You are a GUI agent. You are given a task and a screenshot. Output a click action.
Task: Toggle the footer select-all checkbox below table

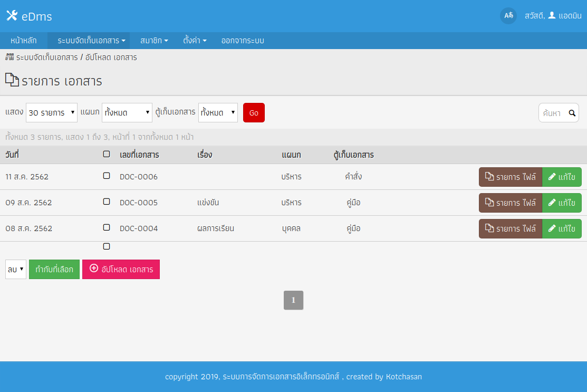[x=107, y=246]
